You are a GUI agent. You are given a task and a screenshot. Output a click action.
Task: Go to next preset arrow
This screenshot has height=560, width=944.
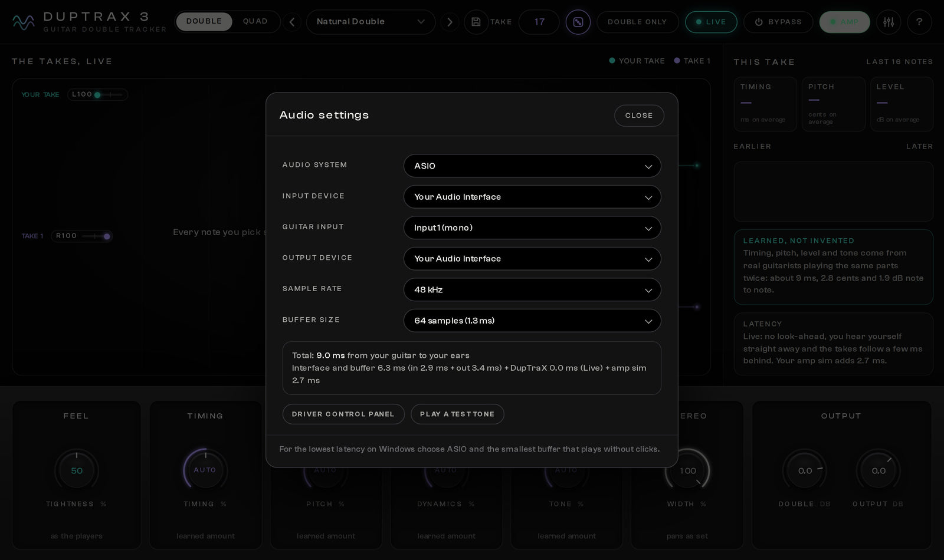pyautogui.click(x=450, y=22)
